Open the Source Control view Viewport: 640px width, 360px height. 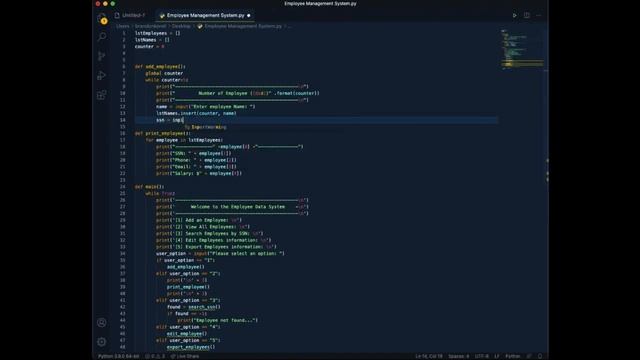point(102,56)
